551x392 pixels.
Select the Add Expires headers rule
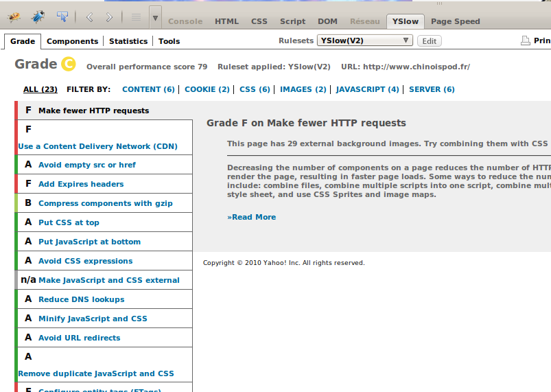[81, 184]
